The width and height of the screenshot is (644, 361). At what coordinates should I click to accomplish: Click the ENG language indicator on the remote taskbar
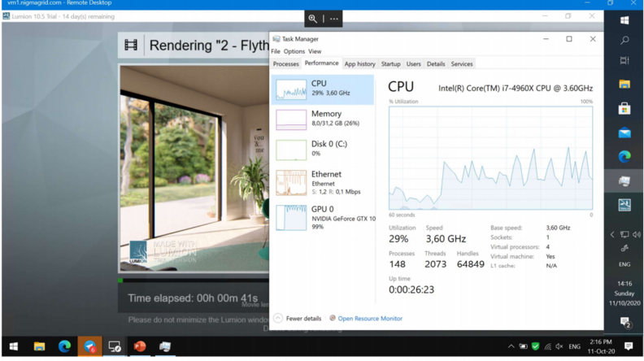coord(624,264)
